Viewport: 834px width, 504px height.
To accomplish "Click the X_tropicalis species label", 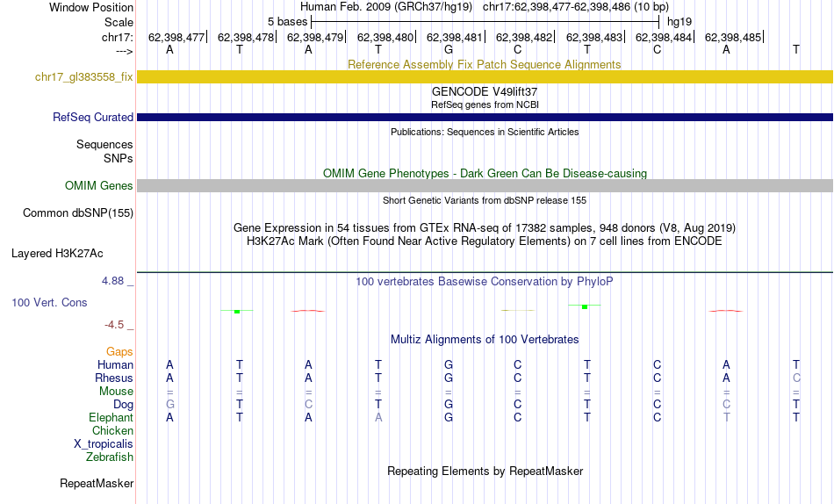I will [x=104, y=444].
